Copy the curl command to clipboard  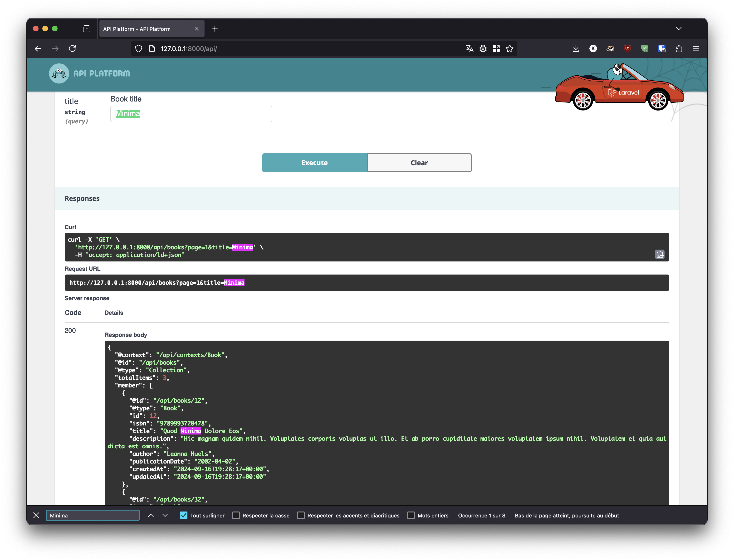[x=659, y=255]
